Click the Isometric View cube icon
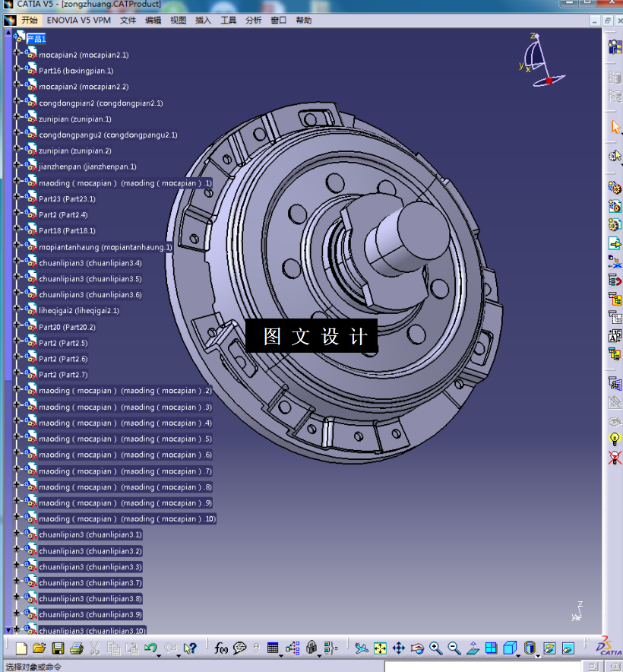Image resolution: width=623 pixels, height=672 pixels. pos(510,648)
